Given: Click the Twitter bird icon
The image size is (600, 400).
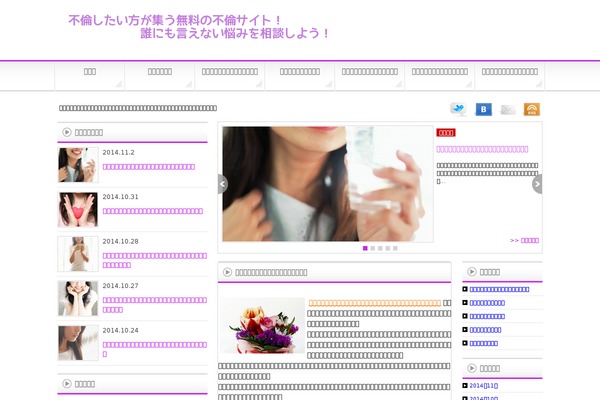Looking at the screenshot, I should [458, 109].
